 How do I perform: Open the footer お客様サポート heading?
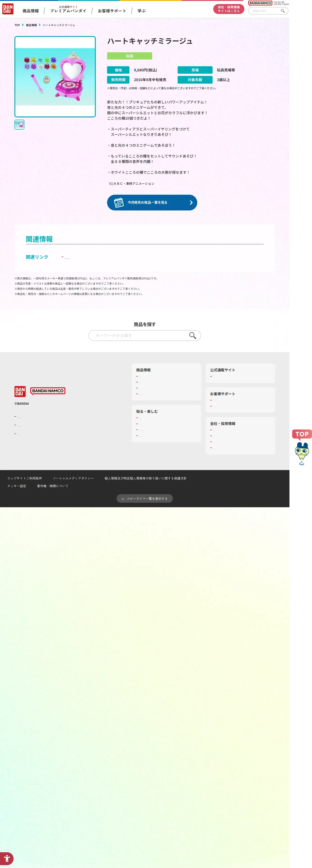pos(222,394)
